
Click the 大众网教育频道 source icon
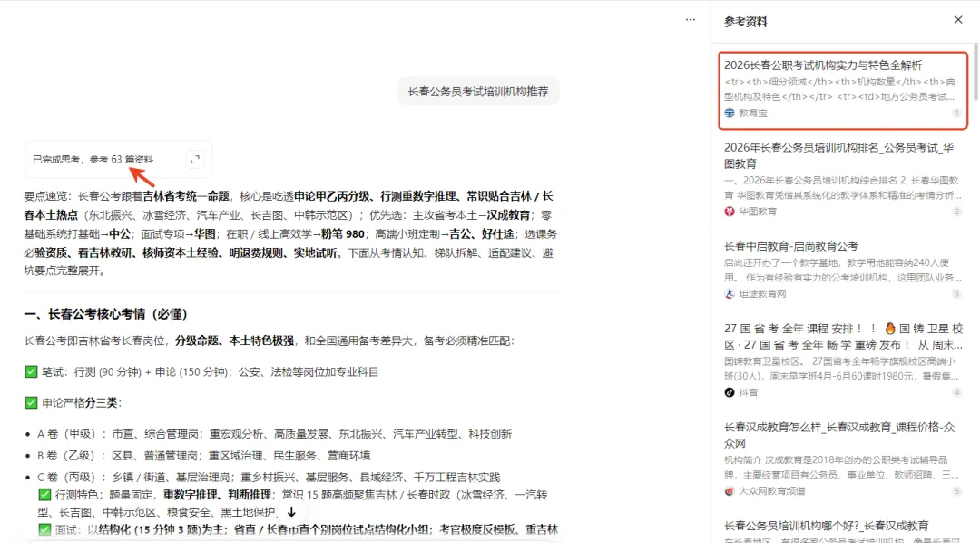click(x=730, y=491)
